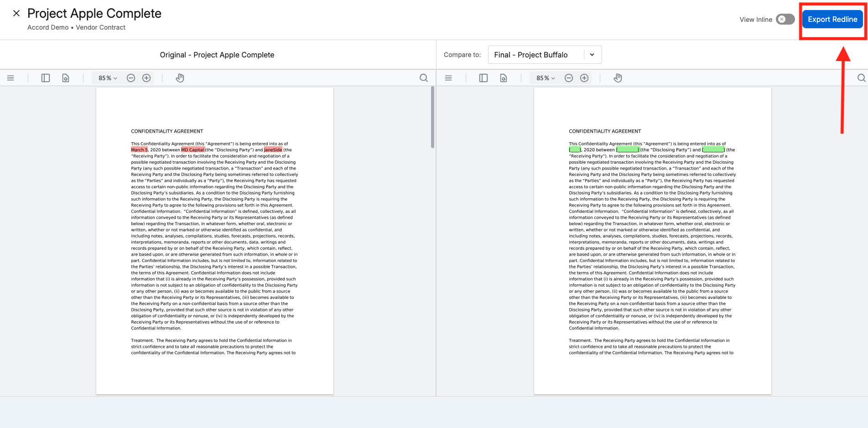Click the Export Redline button
Viewport: 868px width, 428px height.
(x=832, y=19)
